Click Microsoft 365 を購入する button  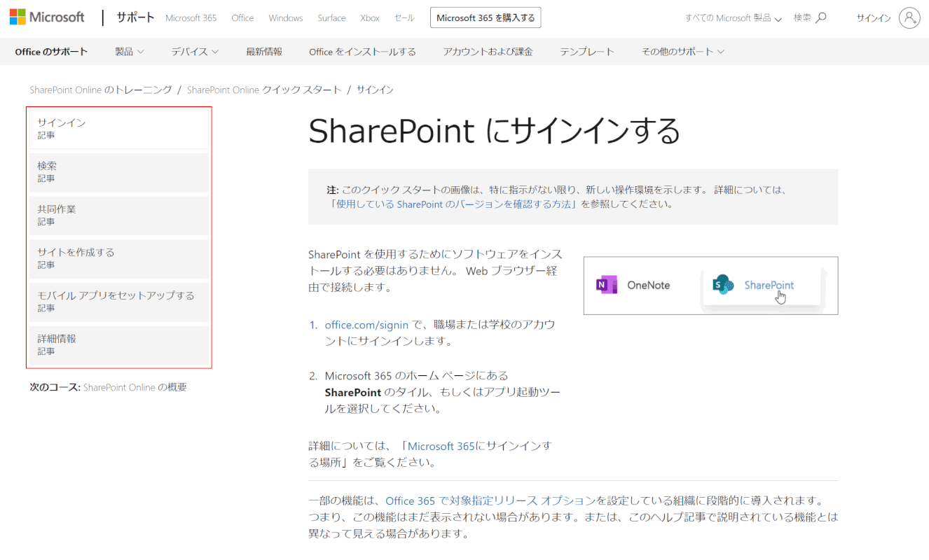(486, 18)
